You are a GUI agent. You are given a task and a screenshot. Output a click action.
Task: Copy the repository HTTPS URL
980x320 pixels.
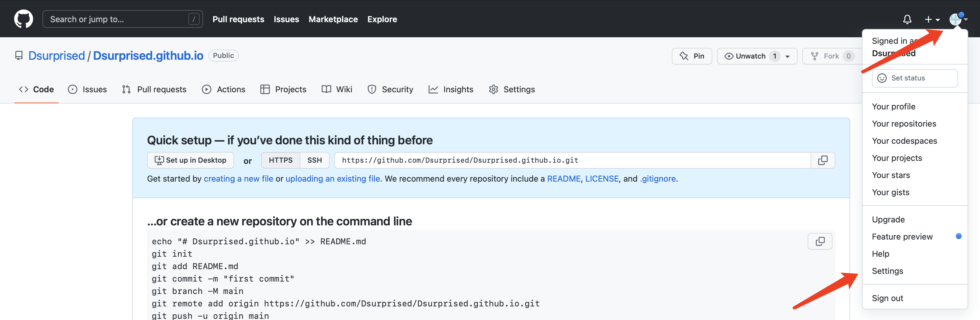(x=822, y=160)
